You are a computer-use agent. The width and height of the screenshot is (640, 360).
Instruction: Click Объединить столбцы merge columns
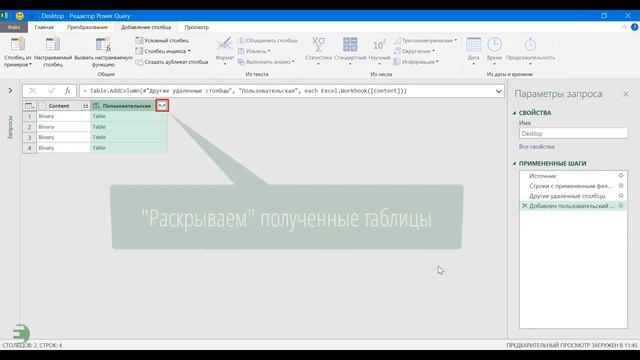pos(268,40)
